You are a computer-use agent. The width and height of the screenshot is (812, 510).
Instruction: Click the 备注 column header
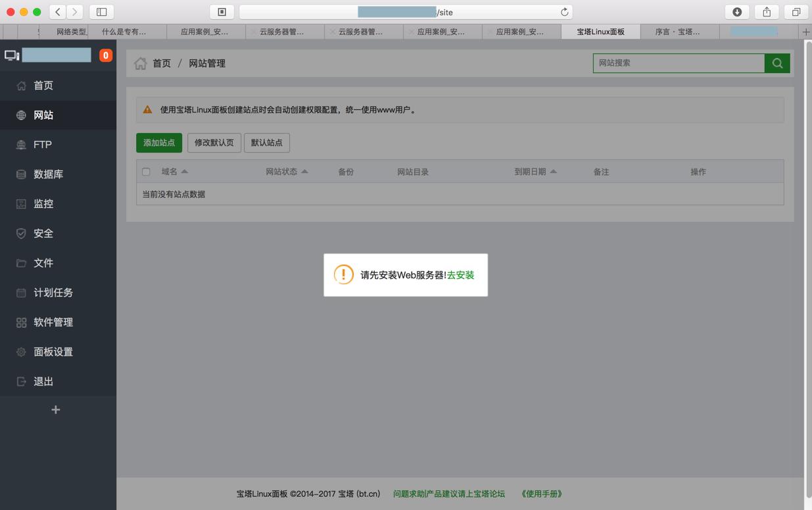601,172
